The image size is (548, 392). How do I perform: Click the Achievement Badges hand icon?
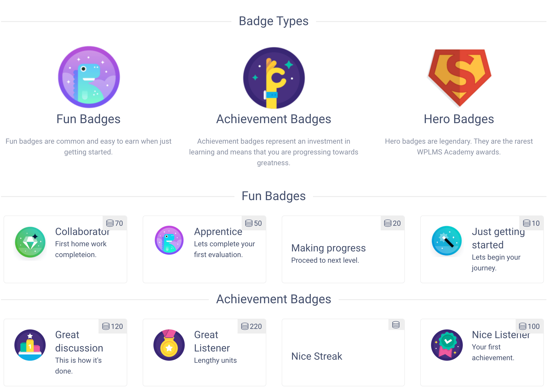pyautogui.click(x=274, y=78)
